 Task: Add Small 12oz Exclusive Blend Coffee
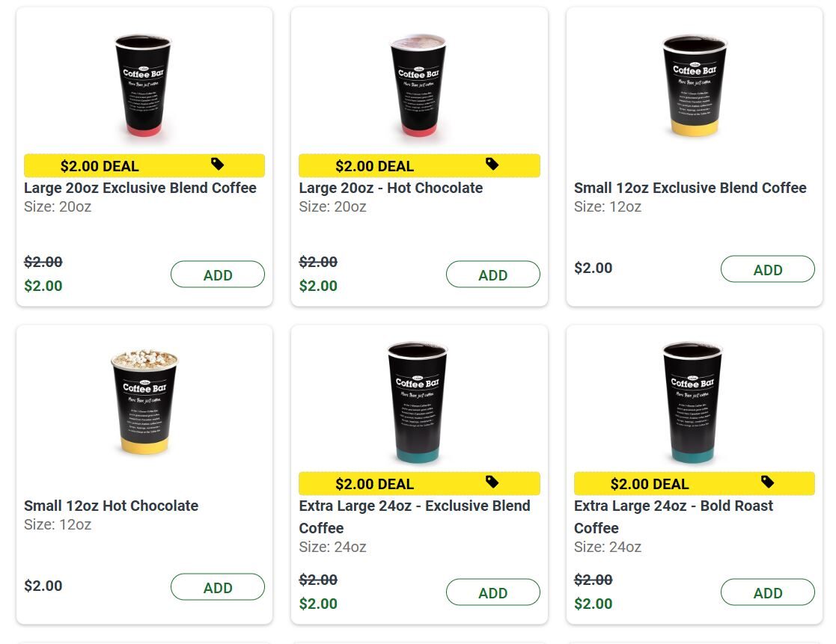click(x=767, y=269)
